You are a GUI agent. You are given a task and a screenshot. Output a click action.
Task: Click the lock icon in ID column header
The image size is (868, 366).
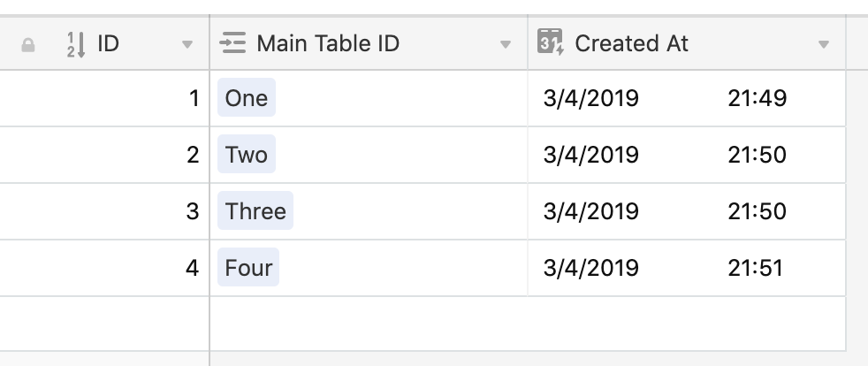click(x=28, y=45)
